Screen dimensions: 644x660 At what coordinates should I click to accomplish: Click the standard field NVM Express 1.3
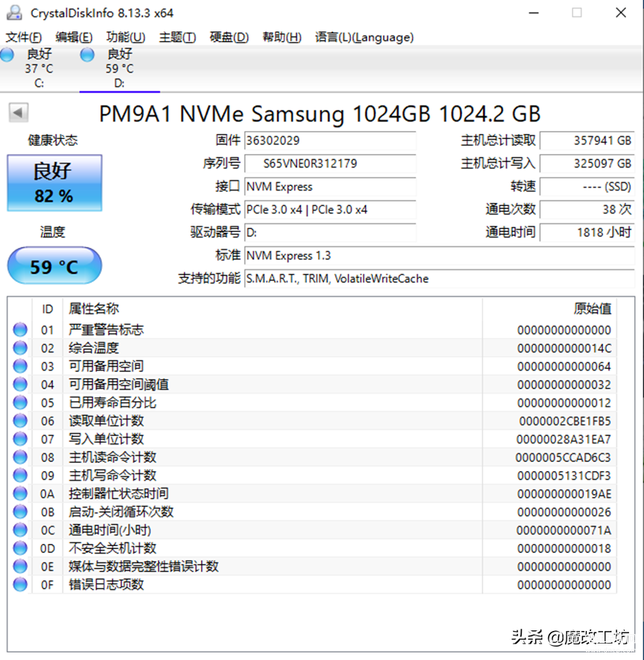coord(440,256)
